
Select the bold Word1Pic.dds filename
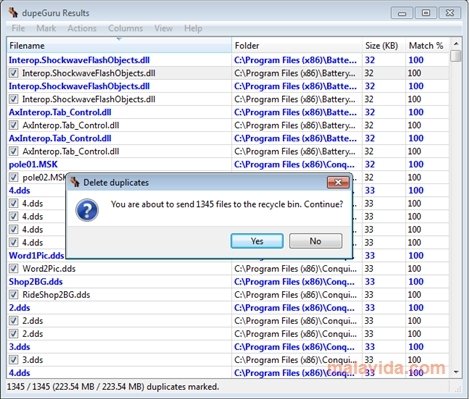(x=36, y=256)
